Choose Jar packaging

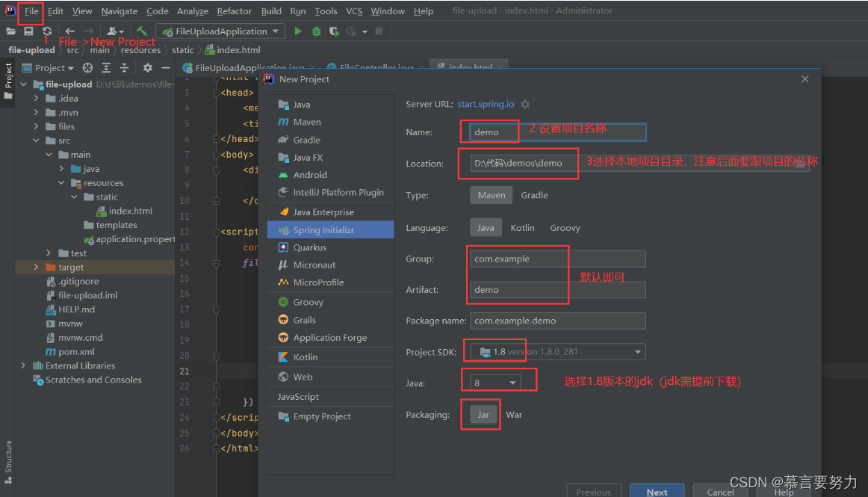tap(483, 415)
